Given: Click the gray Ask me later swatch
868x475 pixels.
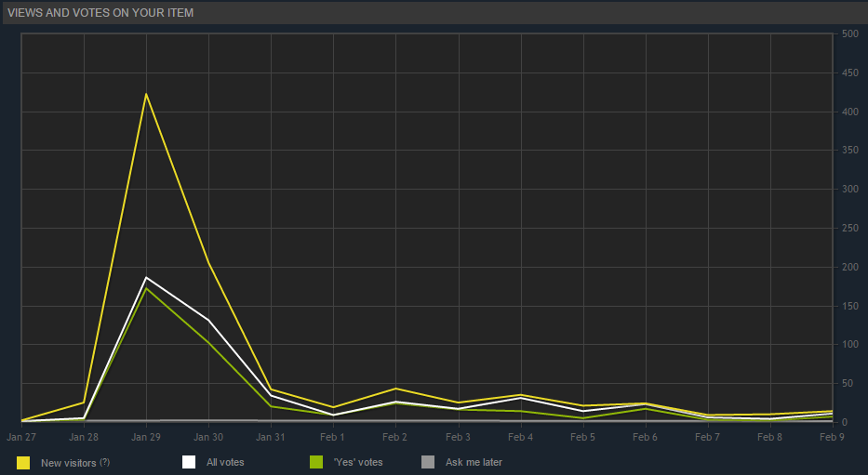Looking at the screenshot, I should click(428, 462).
